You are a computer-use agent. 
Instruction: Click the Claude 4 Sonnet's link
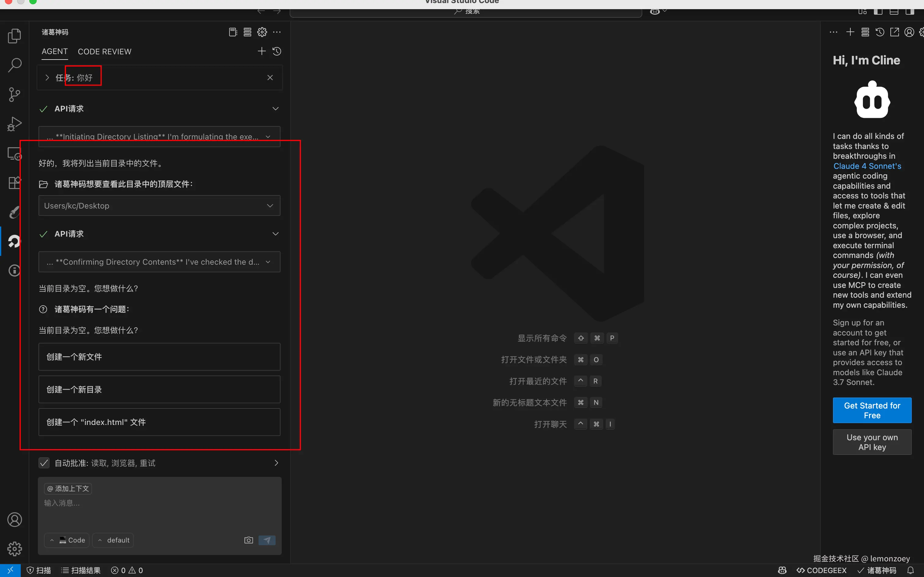click(x=867, y=166)
